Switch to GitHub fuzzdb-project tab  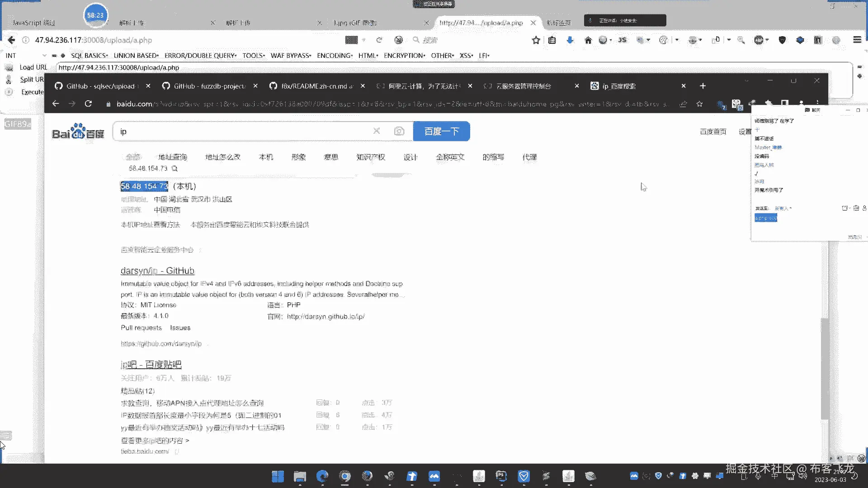[209, 86]
